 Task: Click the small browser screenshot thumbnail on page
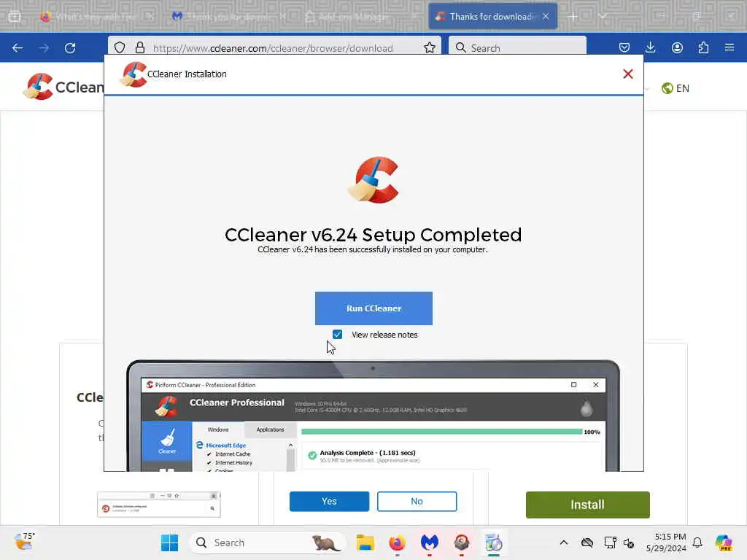point(158,505)
